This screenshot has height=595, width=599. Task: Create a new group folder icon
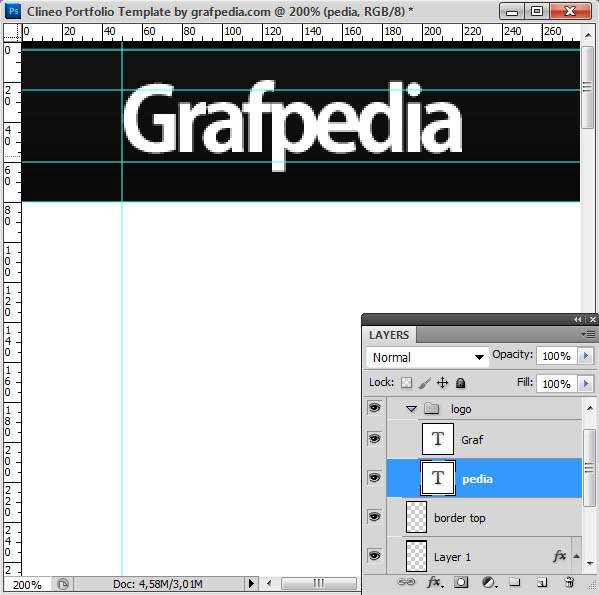515,582
